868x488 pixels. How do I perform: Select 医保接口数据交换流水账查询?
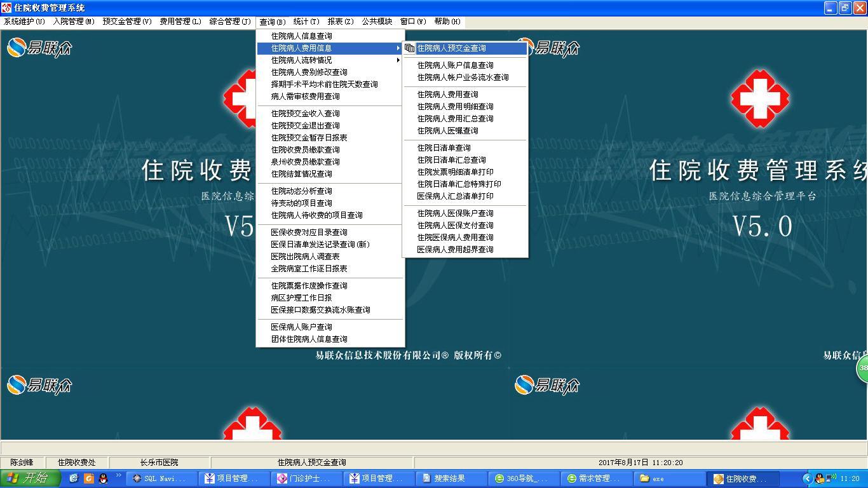329,310
